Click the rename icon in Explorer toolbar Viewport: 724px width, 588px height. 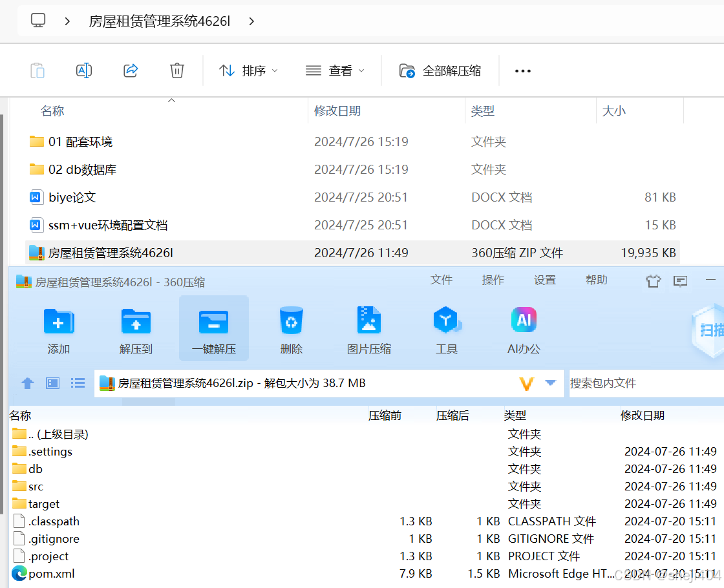click(84, 70)
